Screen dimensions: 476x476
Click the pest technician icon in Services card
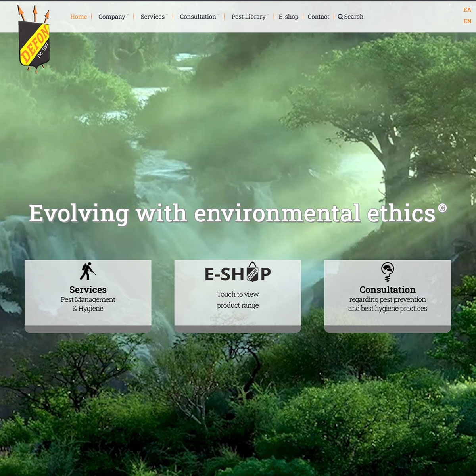88,271
